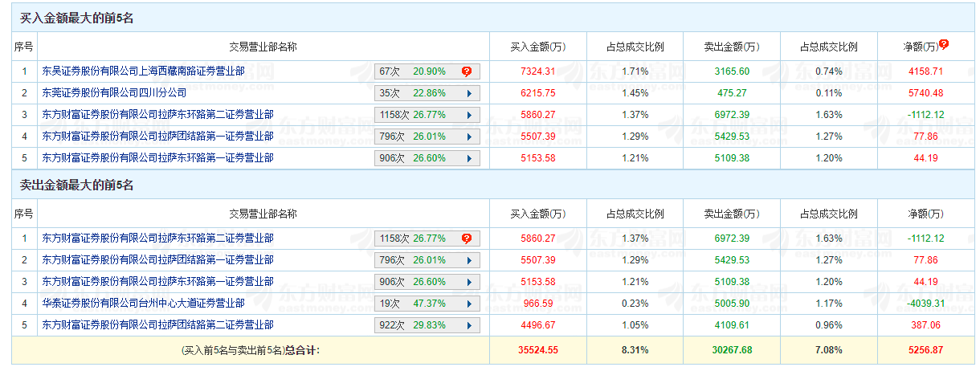Click the 卖出金额最大的前5名 section title
The height and width of the screenshot is (367, 980).
coord(76,186)
